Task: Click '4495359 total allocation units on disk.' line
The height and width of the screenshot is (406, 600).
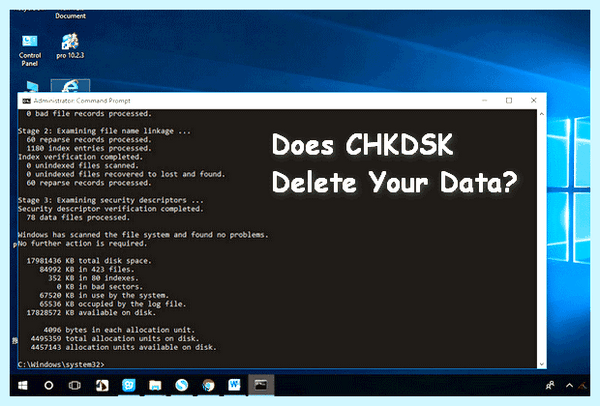Action: (115, 339)
